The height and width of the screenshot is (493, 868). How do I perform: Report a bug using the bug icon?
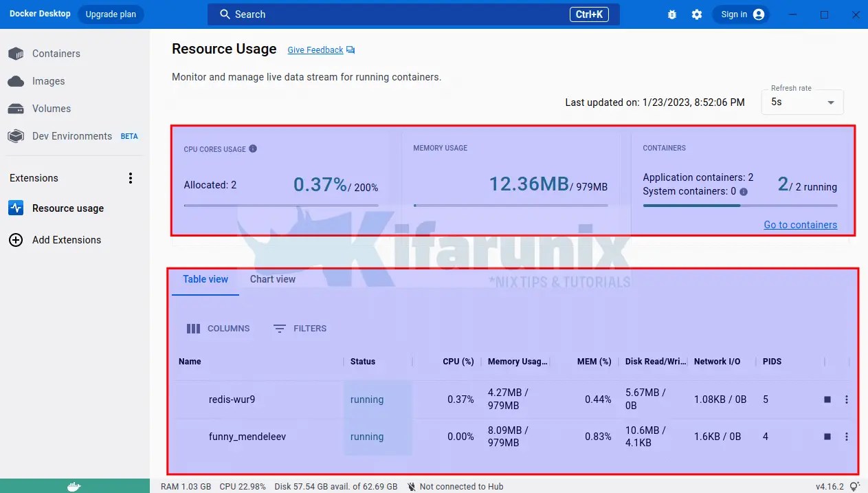pyautogui.click(x=671, y=14)
